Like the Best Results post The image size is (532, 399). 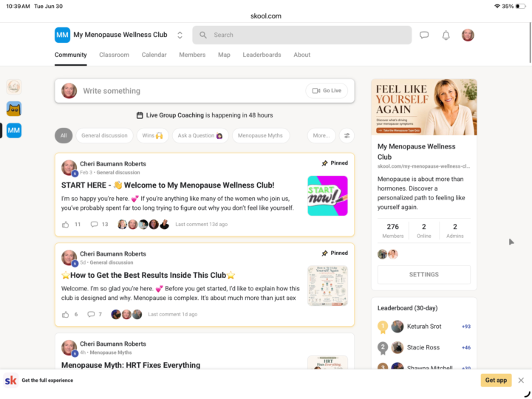66,315
